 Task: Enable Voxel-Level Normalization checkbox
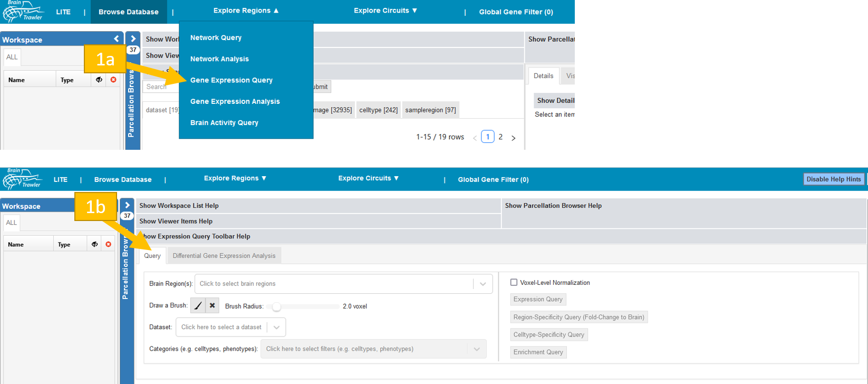pos(514,283)
